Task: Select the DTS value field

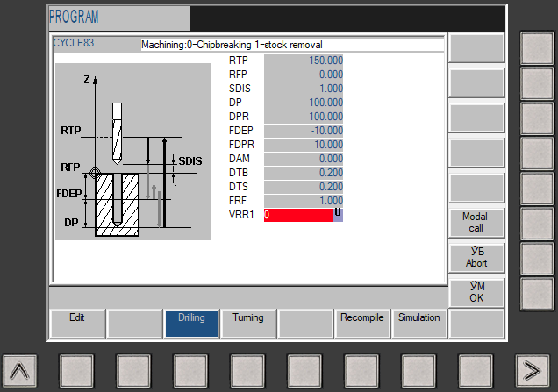Action: coord(304,187)
